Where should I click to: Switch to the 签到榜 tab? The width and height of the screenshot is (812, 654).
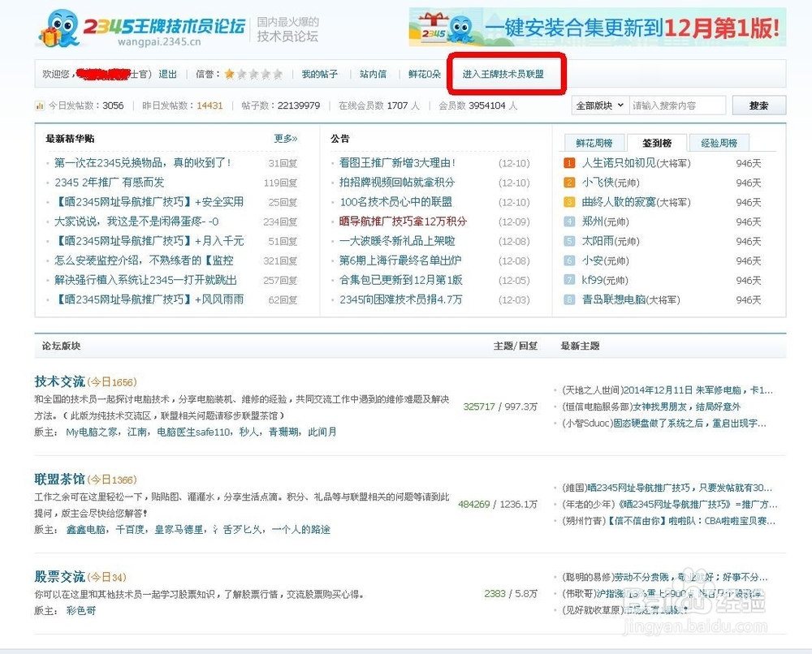[x=657, y=143]
